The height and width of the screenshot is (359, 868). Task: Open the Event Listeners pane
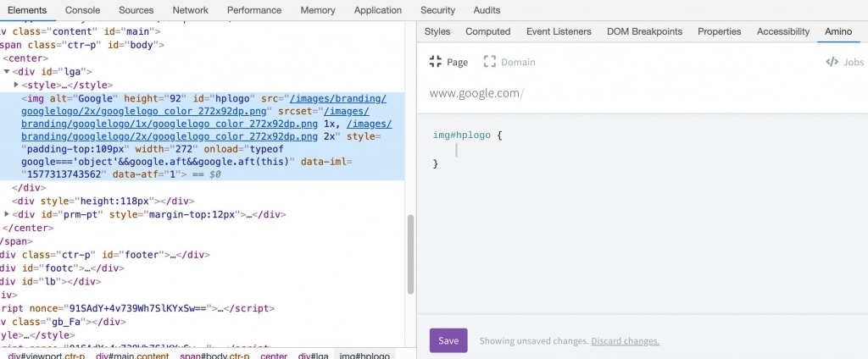[559, 31]
